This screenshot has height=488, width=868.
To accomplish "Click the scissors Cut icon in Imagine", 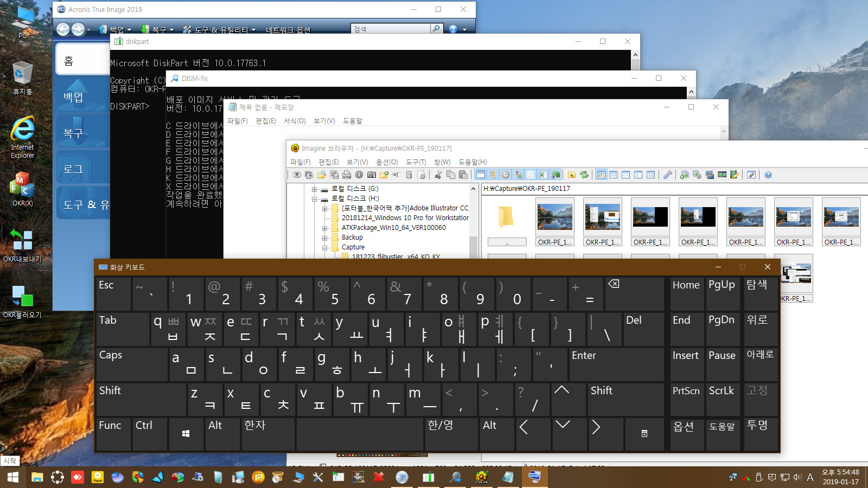I will [x=438, y=175].
